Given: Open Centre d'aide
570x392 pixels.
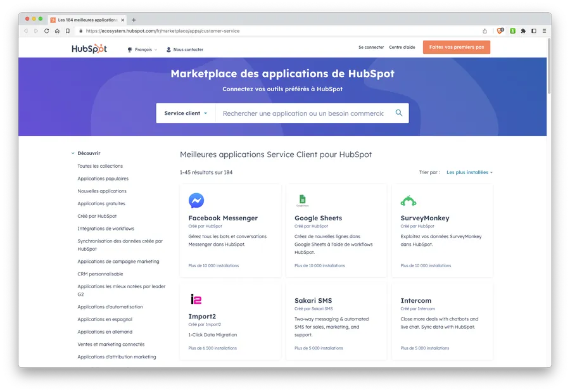Looking at the screenshot, I should (402, 47).
